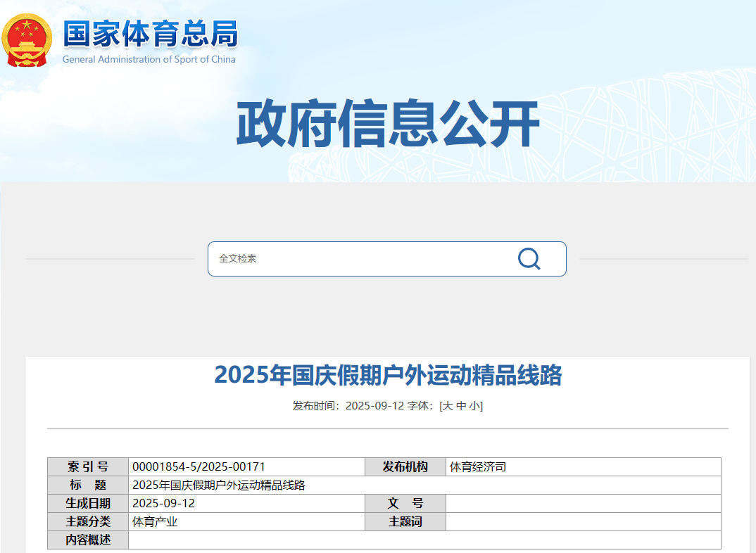Click the 内容概述 label cell

88,540
